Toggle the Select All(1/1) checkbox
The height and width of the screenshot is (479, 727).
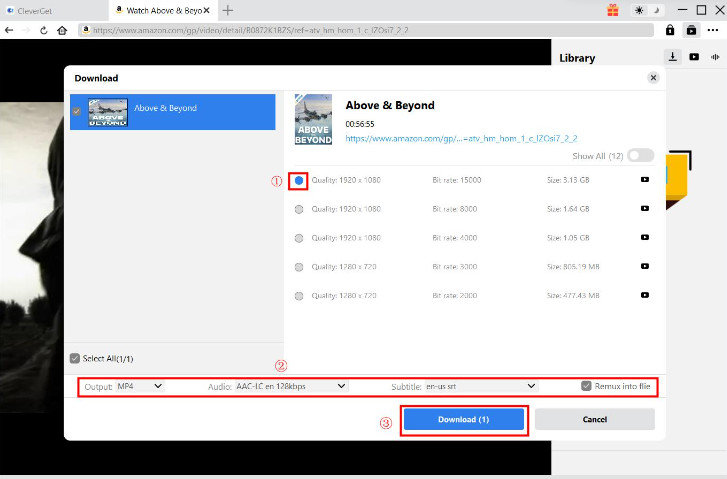(75, 358)
